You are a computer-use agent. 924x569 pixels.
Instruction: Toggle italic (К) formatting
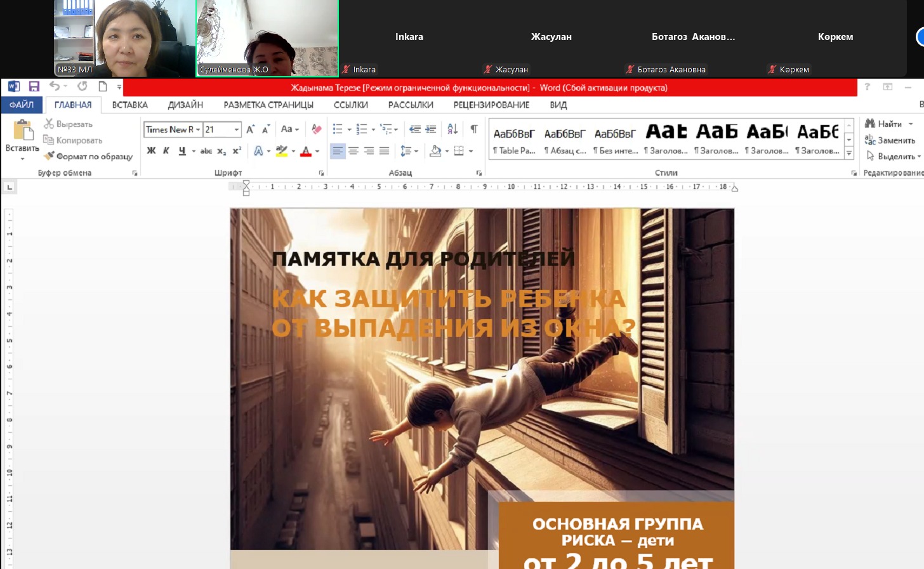(166, 151)
